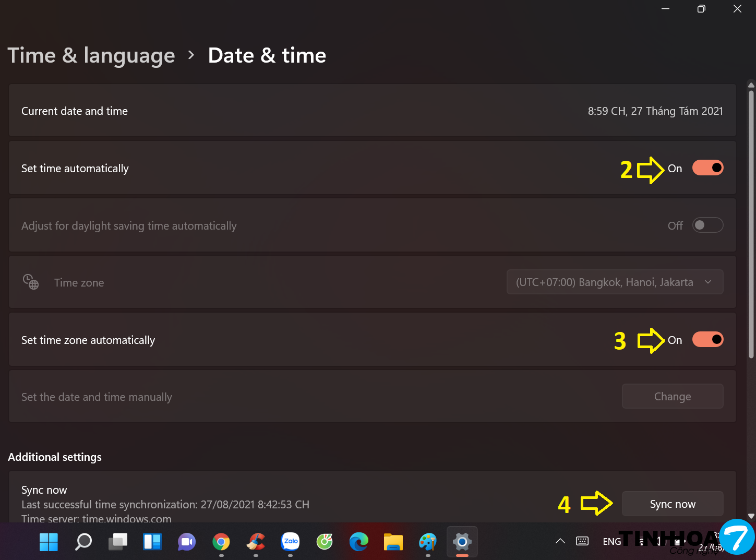The width and height of the screenshot is (756, 560).
Task: Open the Time zone dropdown
Action: 615,282
